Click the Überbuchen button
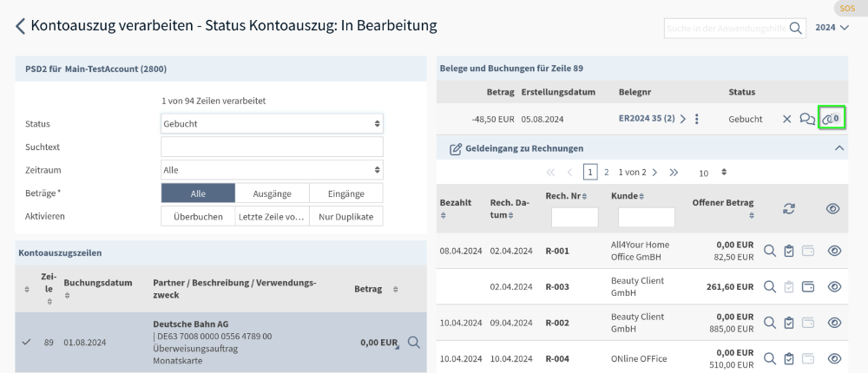Viewport: 868px width, 373px height. pos(198,217)
